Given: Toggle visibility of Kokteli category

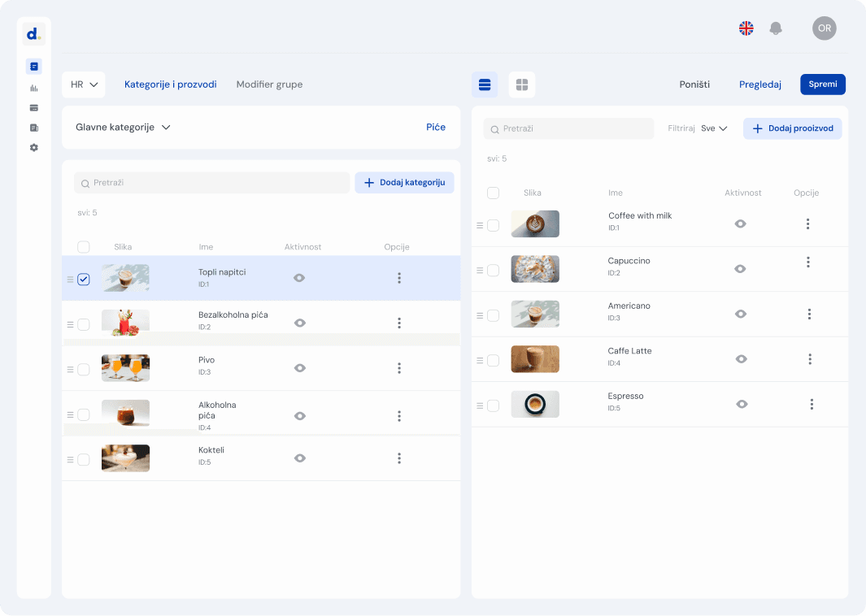Looking at the screenshot, I should 300,458.
